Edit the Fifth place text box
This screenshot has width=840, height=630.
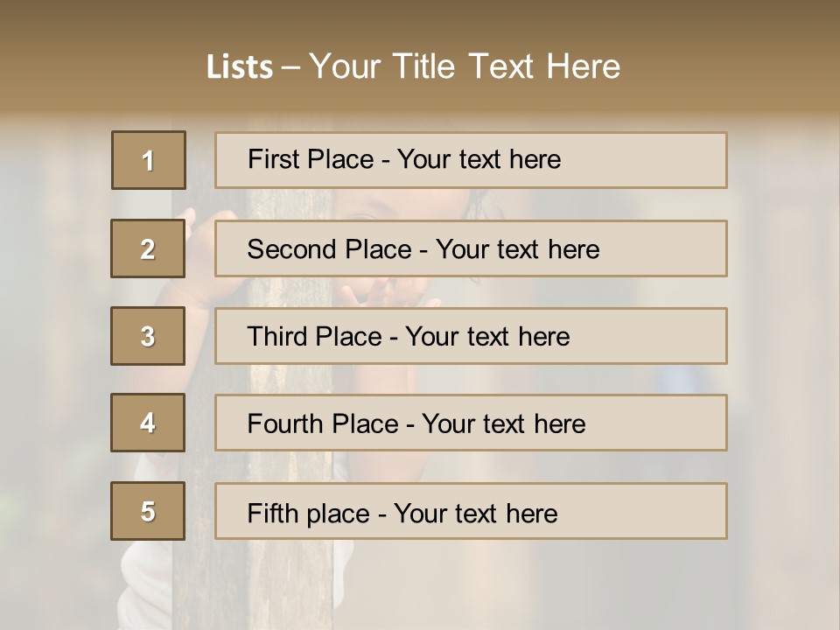pyautogui.click(x=471, y=512)
